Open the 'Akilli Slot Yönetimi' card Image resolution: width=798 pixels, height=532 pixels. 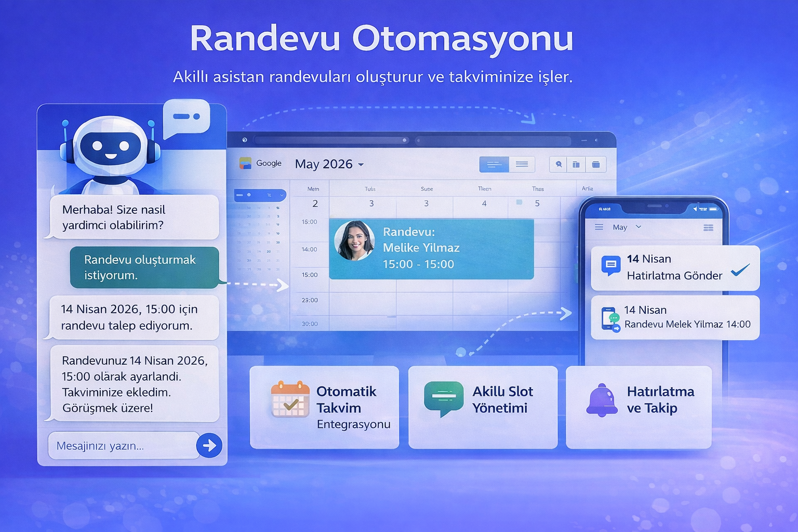pyautogui.click(x=483, y=407)
